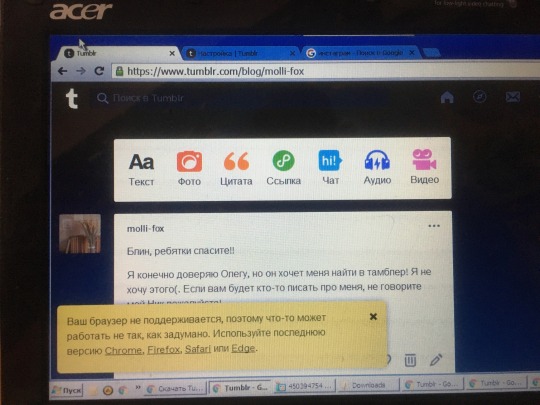Open the Downloads taskbar window
This screenshot has width=540, height=405.
pyautogui.click(x=368, y=385)
